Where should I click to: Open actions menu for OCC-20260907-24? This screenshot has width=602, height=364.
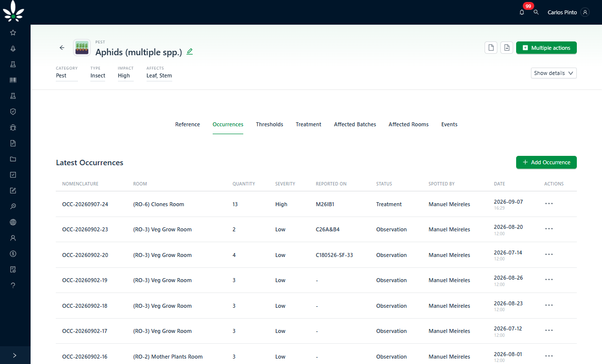point(549,204)
